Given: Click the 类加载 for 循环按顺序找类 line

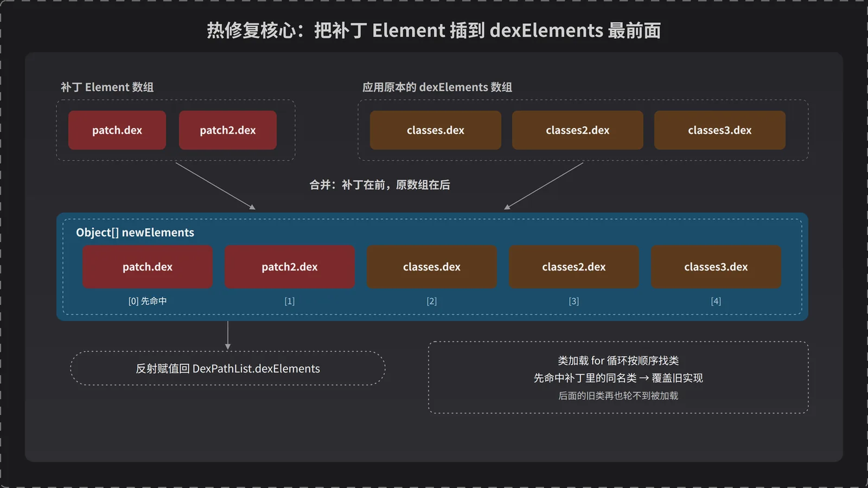Looking at the screenshot, I should point(618,361).
